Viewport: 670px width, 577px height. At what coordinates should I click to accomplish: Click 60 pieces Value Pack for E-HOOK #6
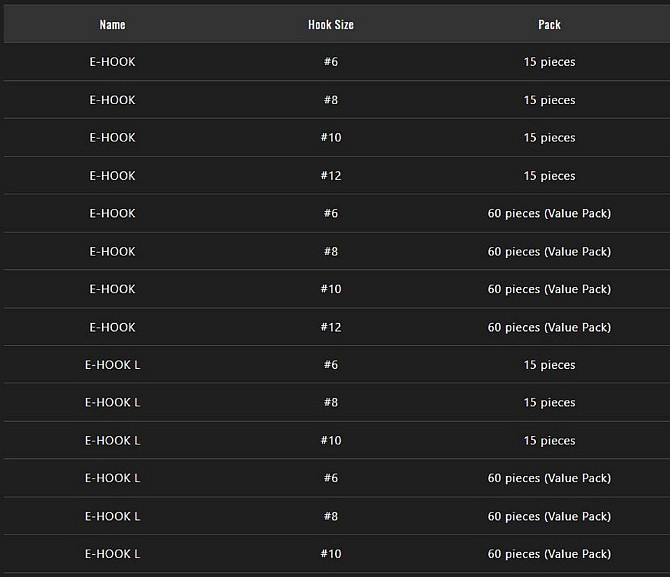(x=549, y=213)
